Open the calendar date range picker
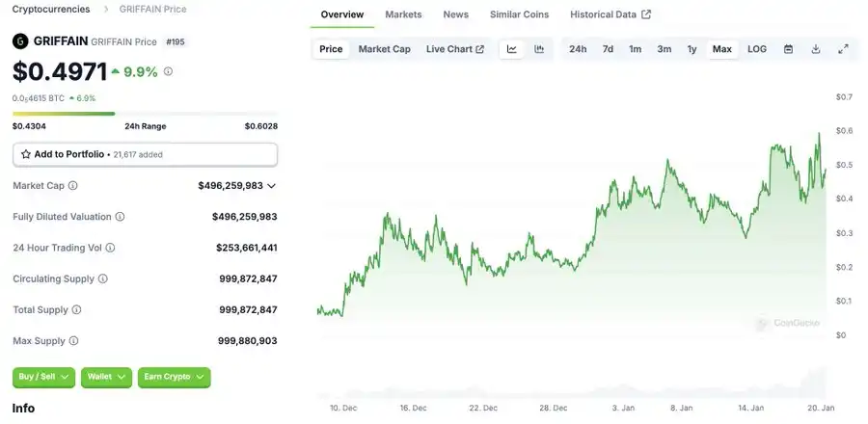 click(788, 49)
